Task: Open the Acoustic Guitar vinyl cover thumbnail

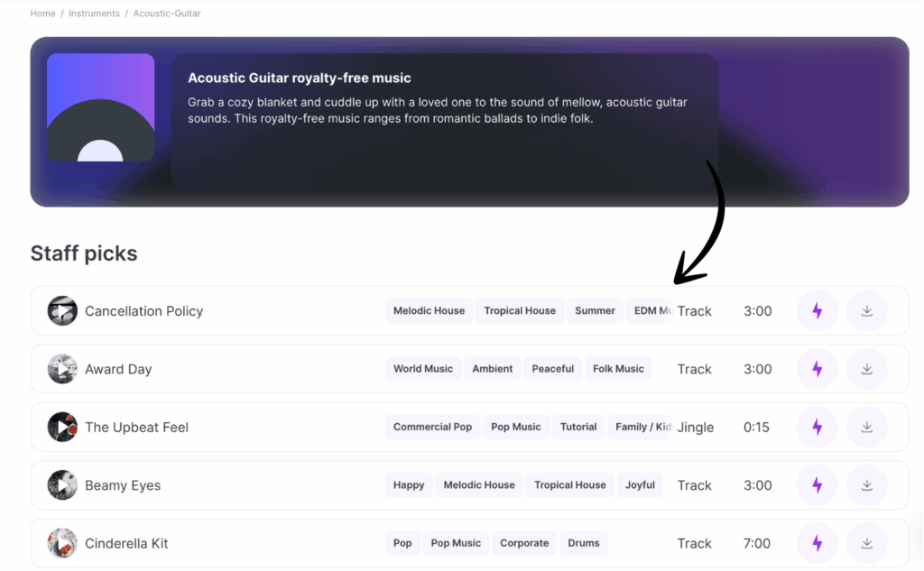Action: [100, 107]
